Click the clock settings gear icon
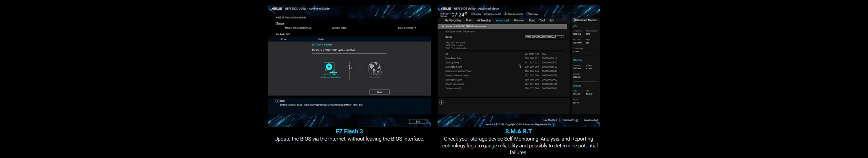The width and height of the screenshot is (868, 158). click(466, 13)
